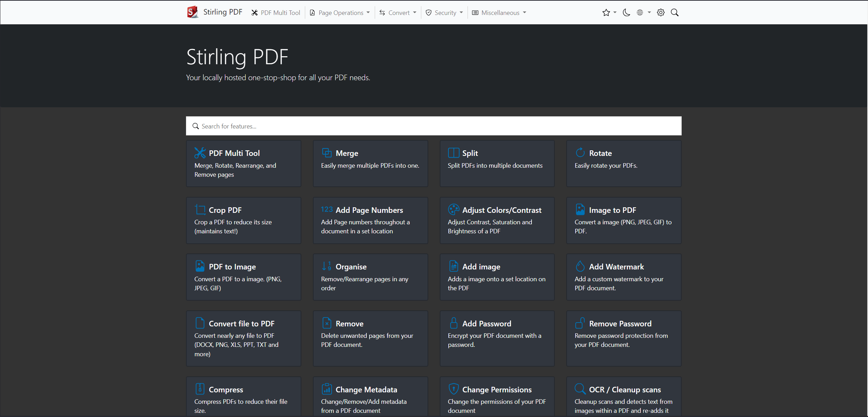Click the OCR magnifier icon
This screenshot has width=868, height=417.
point(580,389)
